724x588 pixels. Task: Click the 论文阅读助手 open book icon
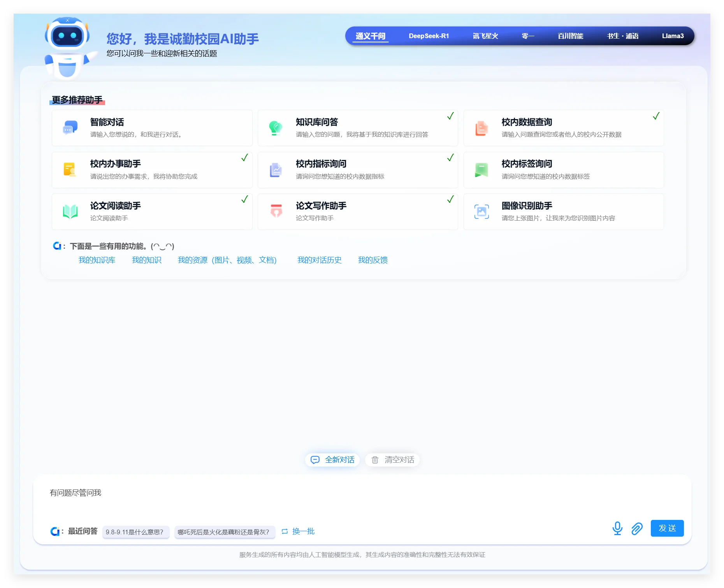pyautogui.click(x=70, y=211)
